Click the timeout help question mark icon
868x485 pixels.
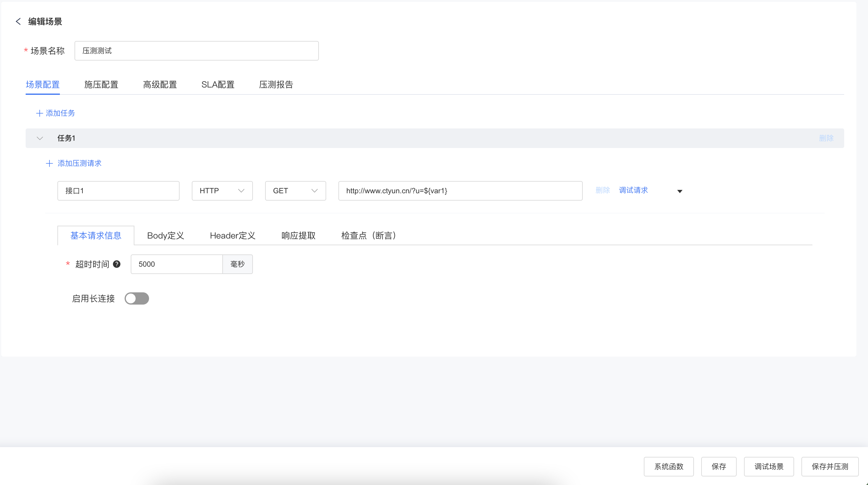(117, 264)
